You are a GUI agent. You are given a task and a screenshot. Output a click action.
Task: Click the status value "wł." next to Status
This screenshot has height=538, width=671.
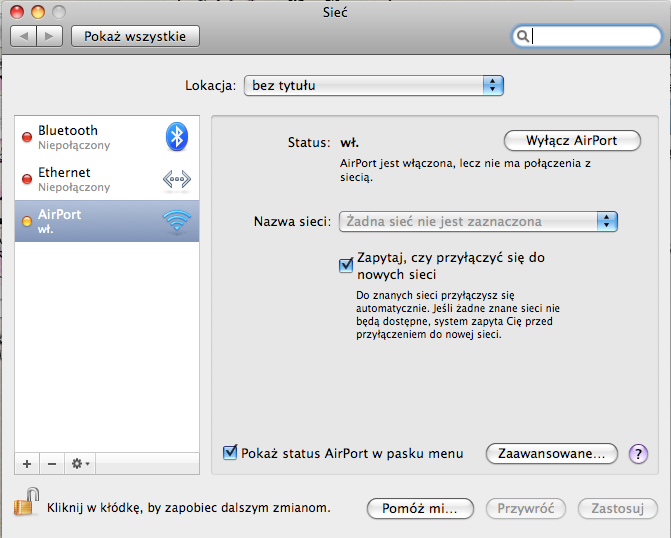pyautogui.click(x=349, y=143)
